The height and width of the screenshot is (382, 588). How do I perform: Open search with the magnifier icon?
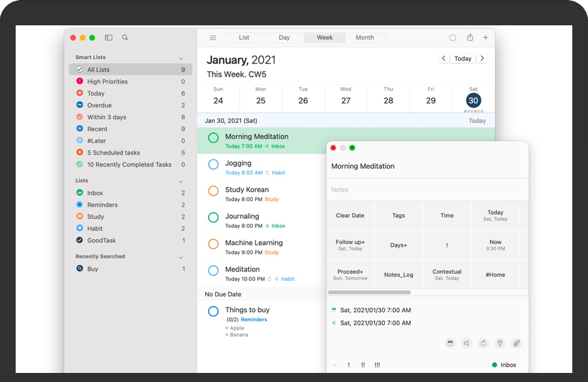pos(125,37)
